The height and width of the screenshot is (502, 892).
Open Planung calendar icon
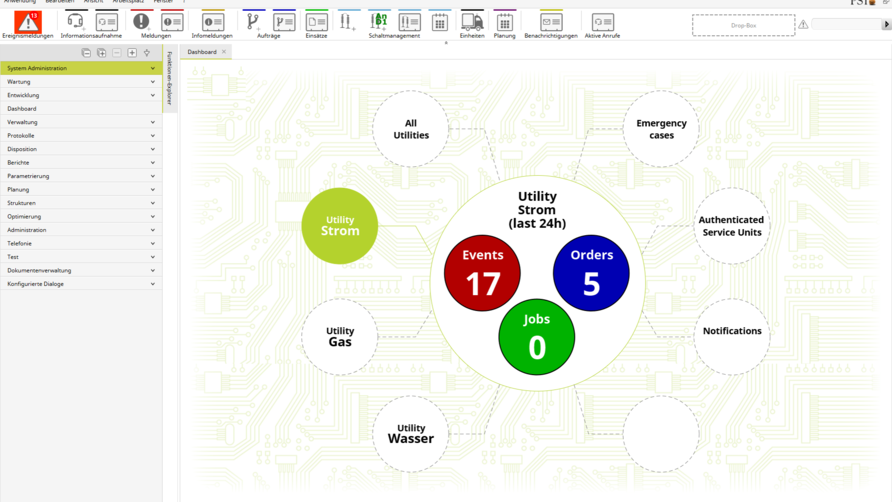(505, 21)
